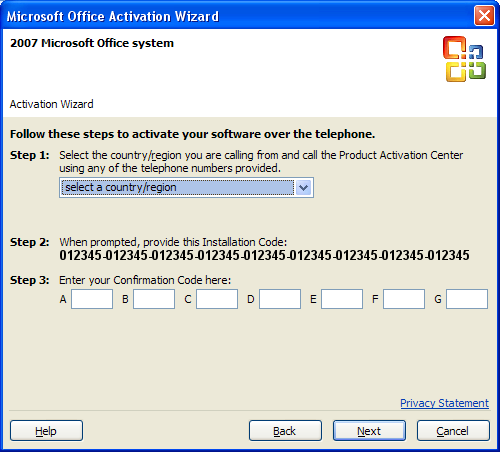Image resolution: width=500 pixels, height=452 pixels.
Task: Activate confirmation code field F
Action: click(404, 299)
